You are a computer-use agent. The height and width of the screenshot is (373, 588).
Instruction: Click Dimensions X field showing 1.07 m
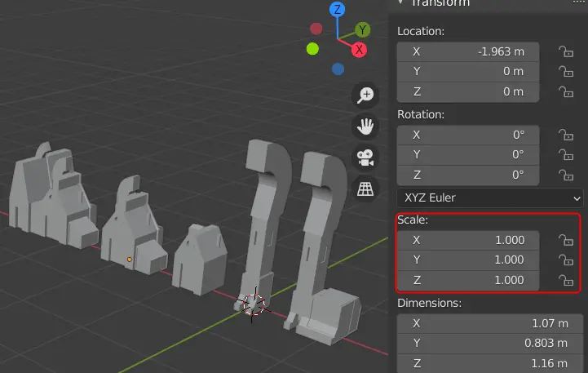click(x=490, y=323)
